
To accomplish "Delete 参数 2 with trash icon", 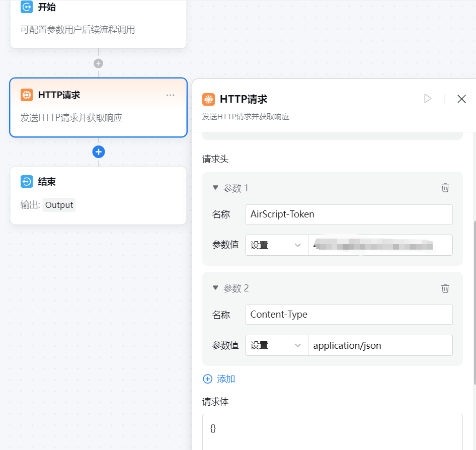I will pyautogui.click(x=445, y=288).
